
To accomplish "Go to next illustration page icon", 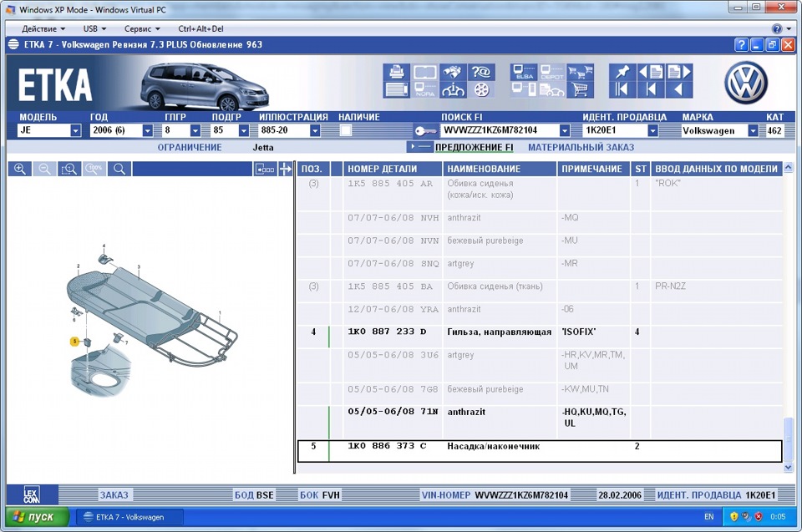I will coord(680,72).
